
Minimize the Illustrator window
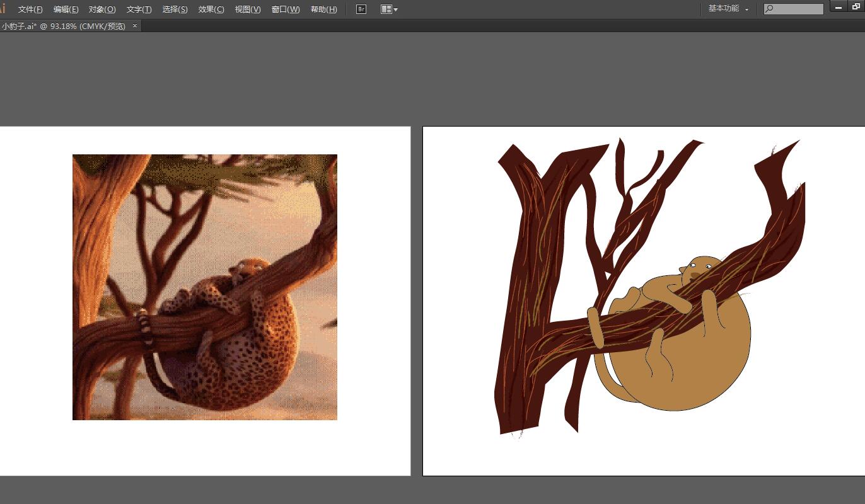[x=839, y=7]
